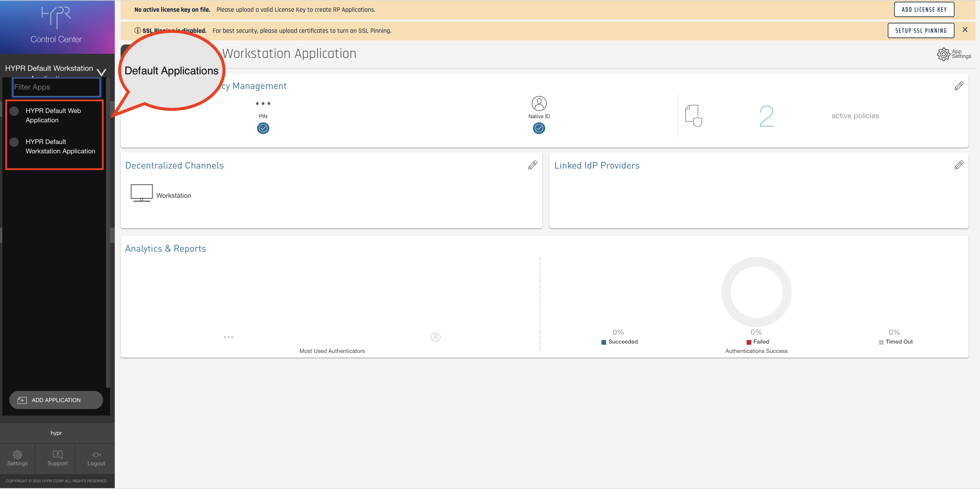Open Settings in bottom navigation

click(17, 458)
